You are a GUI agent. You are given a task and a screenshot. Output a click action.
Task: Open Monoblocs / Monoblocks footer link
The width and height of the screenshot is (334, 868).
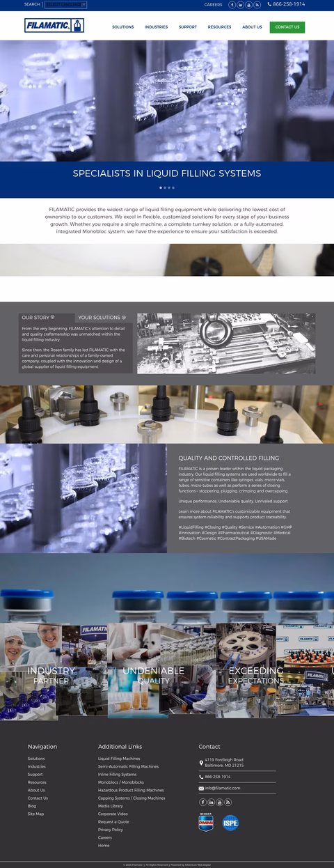[121, 782]
